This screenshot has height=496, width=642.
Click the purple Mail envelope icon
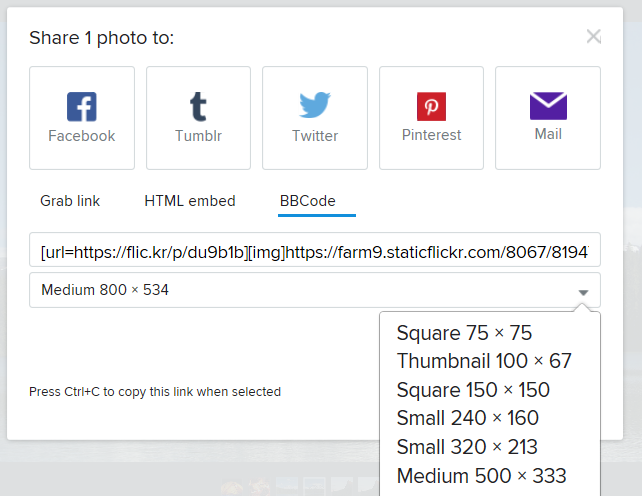coord(548,106)
